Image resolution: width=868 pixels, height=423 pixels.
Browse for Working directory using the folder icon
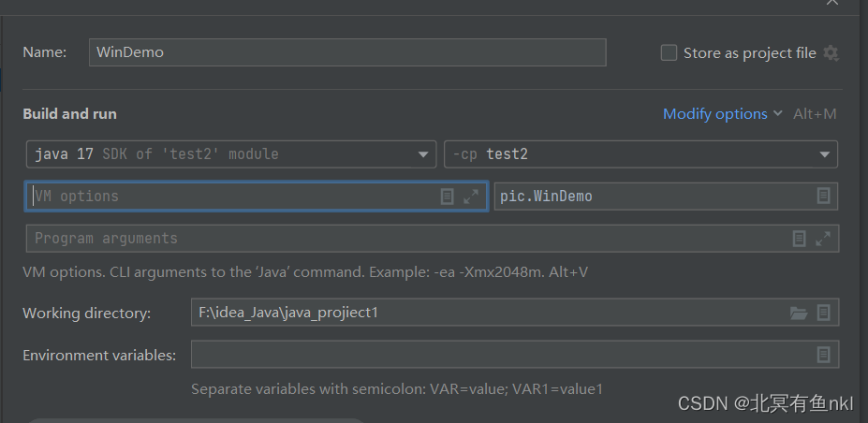click(x=799, y=313)
